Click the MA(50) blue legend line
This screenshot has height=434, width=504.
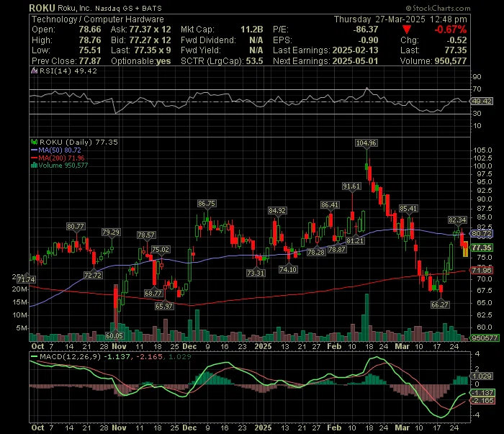tap(34, 150)
